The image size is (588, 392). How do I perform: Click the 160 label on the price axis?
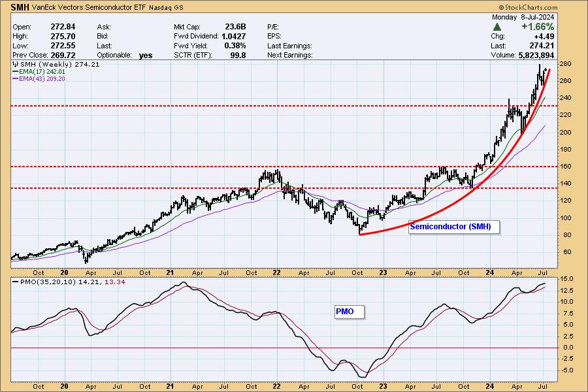coord(566,167)
